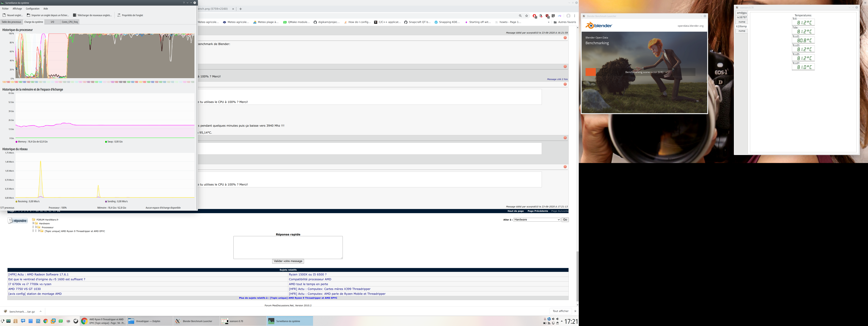Open the Aide menu

point(46,9)
